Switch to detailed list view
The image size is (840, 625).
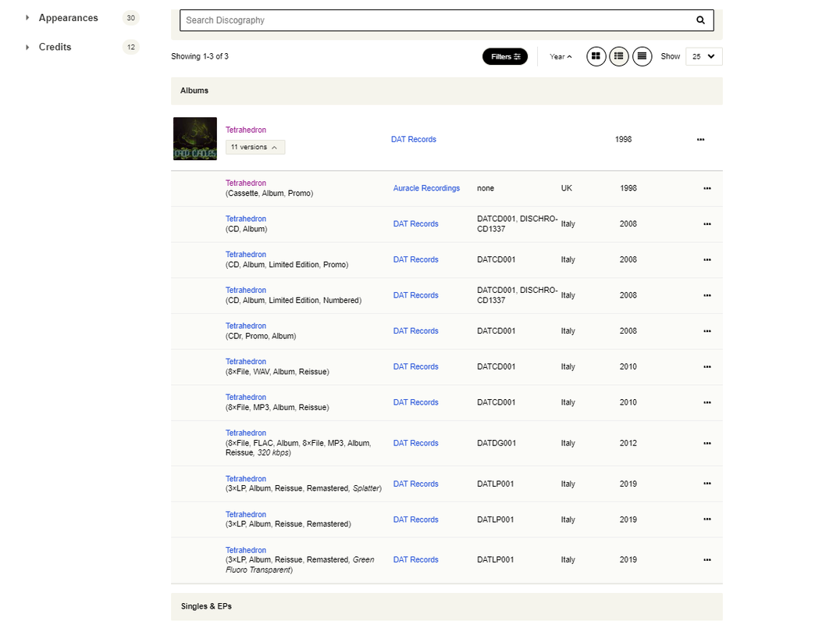pos(619,56)
